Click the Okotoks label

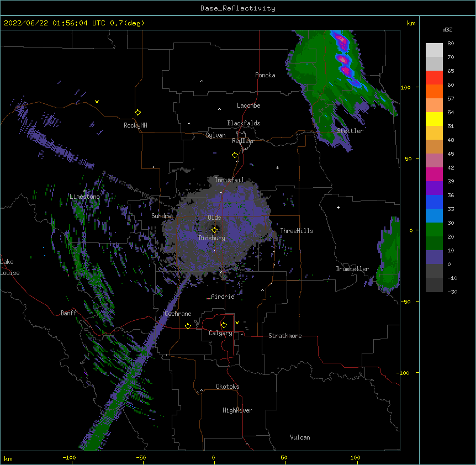228,387
